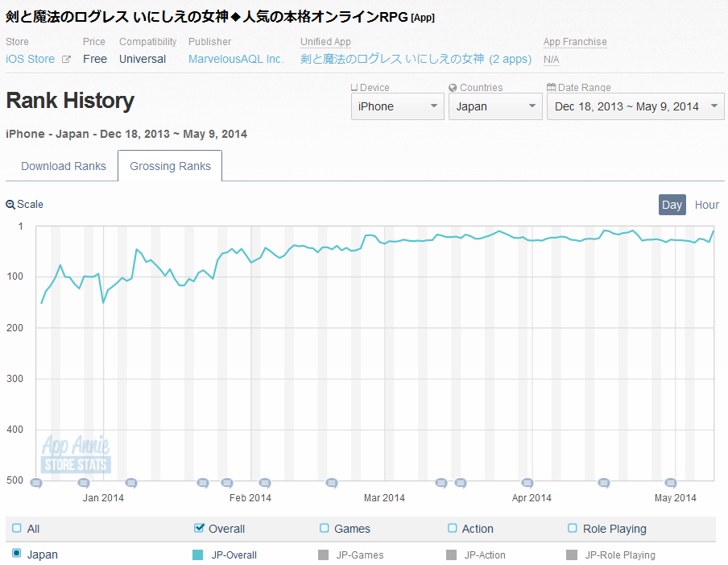Click the iPhone - Japan date range subtitle
The height and width of the screenshot is (565, 728).
126,135
